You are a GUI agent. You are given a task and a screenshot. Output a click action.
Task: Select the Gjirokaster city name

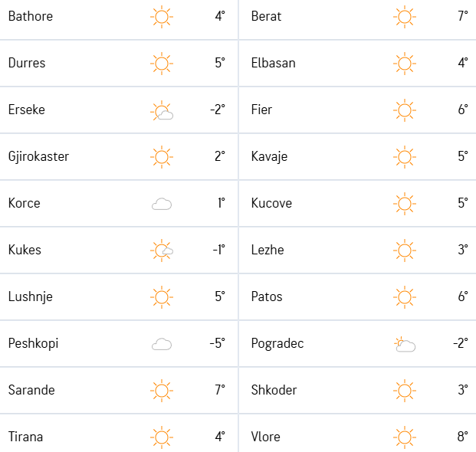tap(38, 157)
